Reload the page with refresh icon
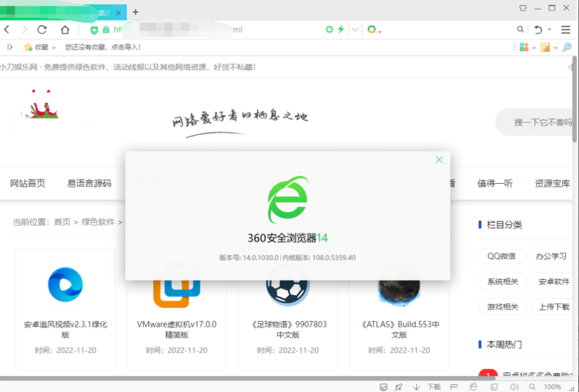 pos(42,30)
